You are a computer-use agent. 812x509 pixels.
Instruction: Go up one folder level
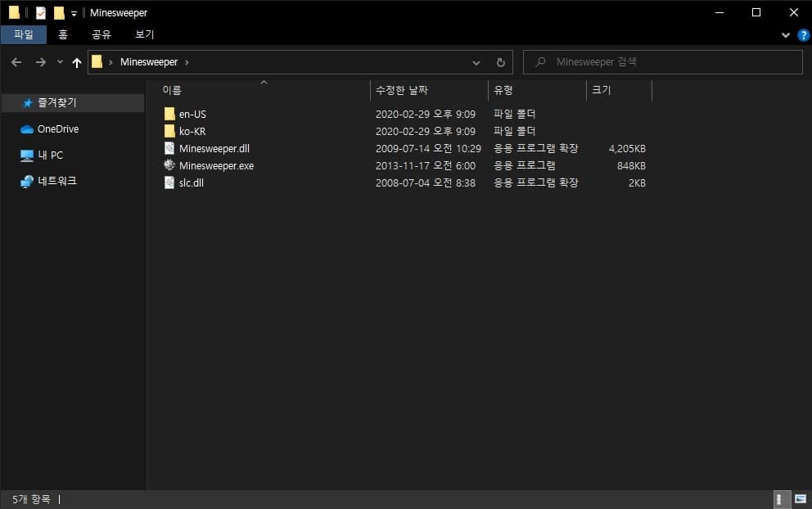tap(77, 63)
